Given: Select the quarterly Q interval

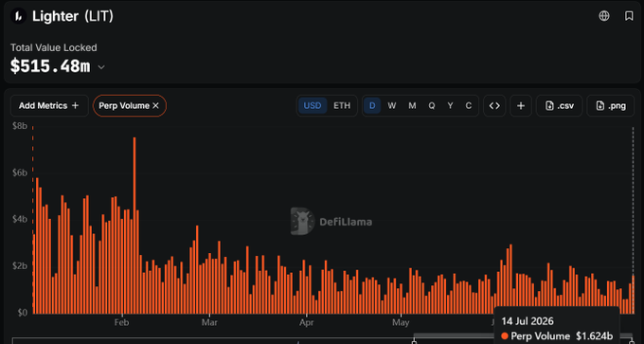Looking at the screenshot, I should point(432,105).
